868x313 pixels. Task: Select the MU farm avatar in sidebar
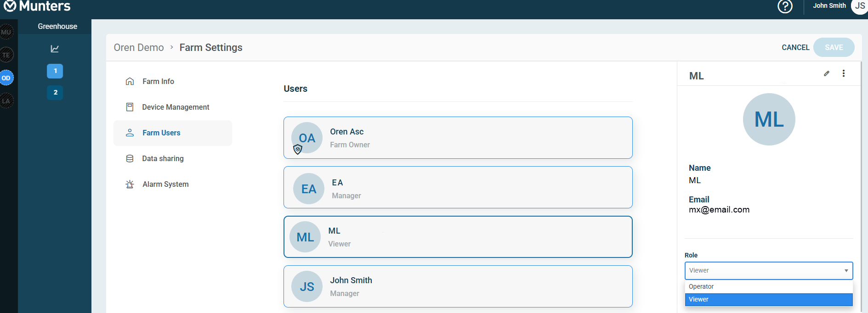coord(6,32)
